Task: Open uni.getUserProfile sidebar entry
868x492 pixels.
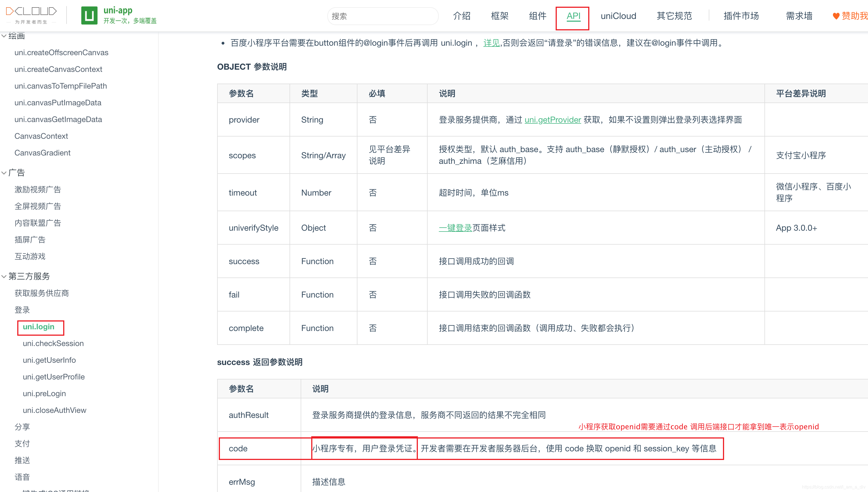Action: pos(54,377)
